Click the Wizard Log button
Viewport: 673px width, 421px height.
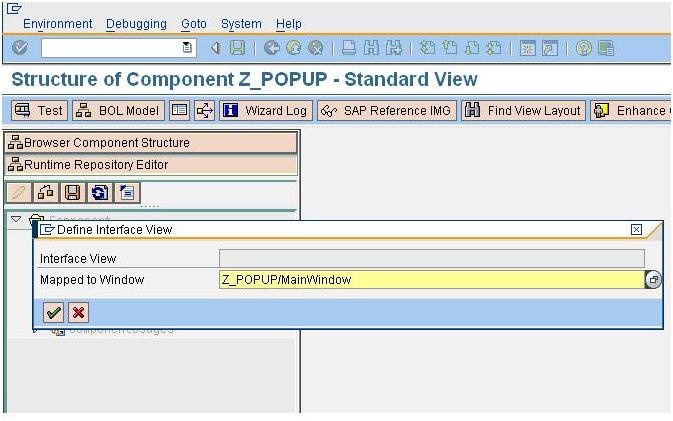click(266, 111)
